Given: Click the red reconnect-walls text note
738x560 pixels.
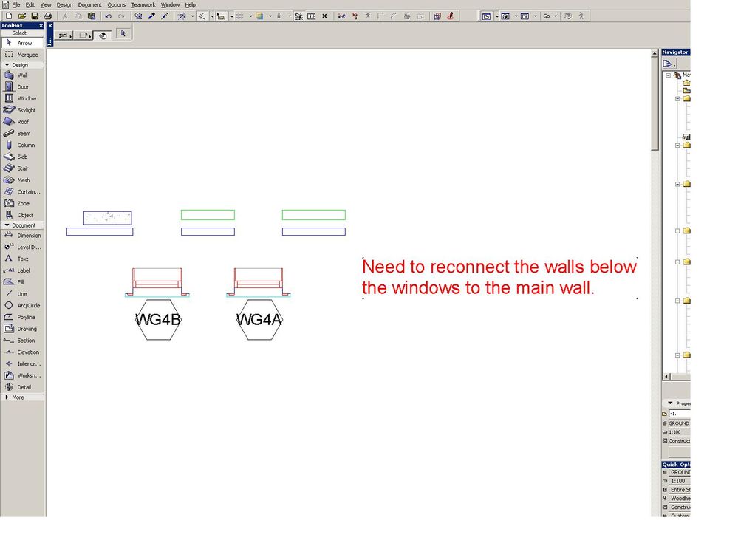Looking at the screenshot, I should click(x=499, y=277).
